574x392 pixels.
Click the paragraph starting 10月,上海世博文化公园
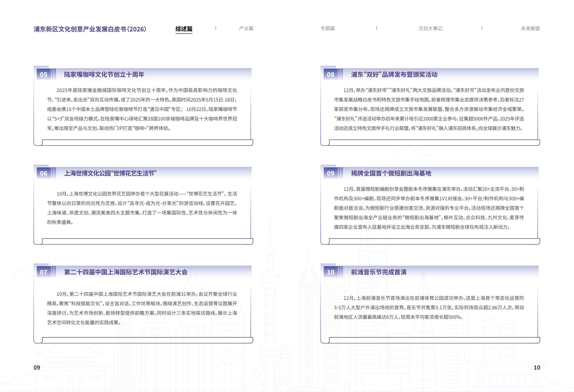[x=142, y=208]
